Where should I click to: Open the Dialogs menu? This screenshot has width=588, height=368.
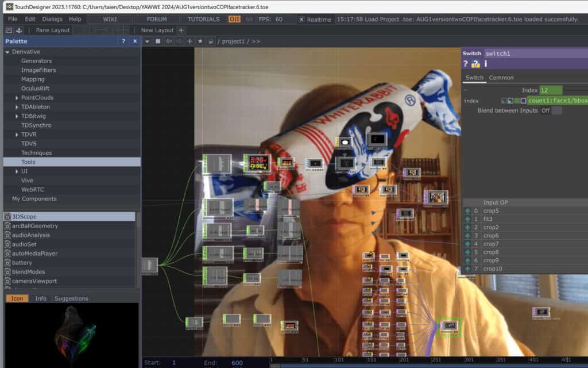coord(52,19)
